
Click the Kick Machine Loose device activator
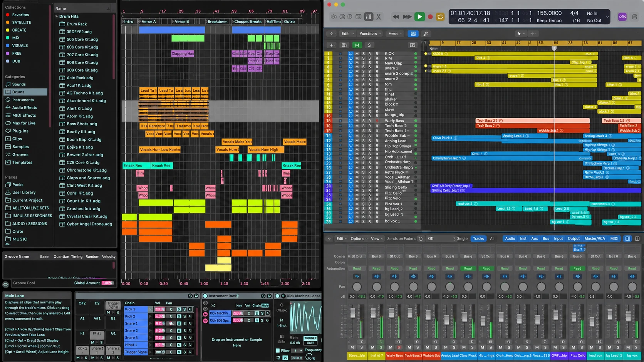coord(277,296)
